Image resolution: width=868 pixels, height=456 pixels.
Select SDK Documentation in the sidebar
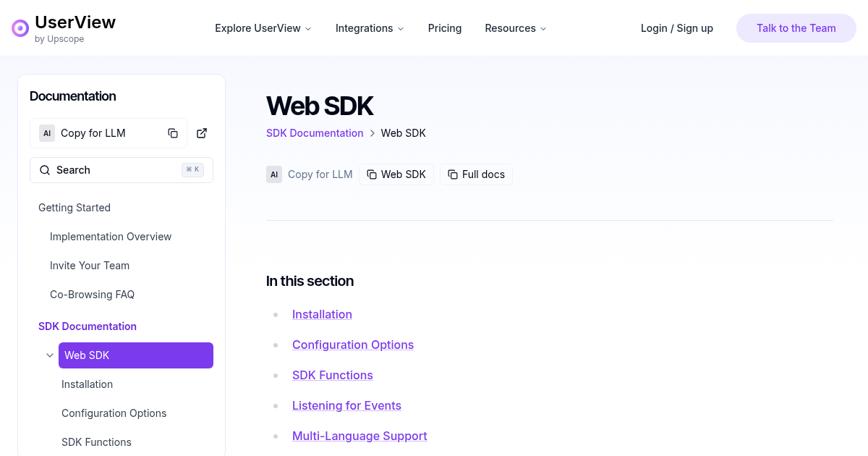click(88, 326)
